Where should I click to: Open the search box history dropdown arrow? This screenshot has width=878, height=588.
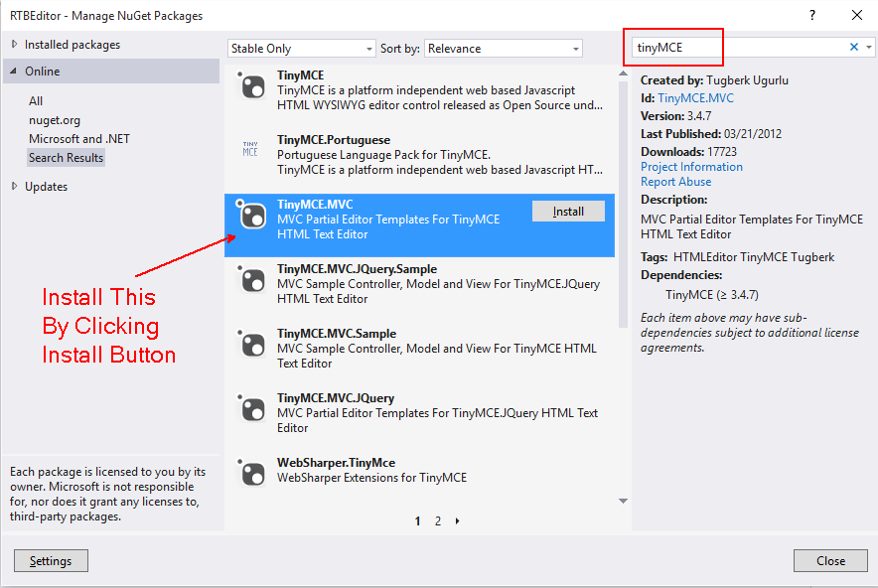pos(868,48)
